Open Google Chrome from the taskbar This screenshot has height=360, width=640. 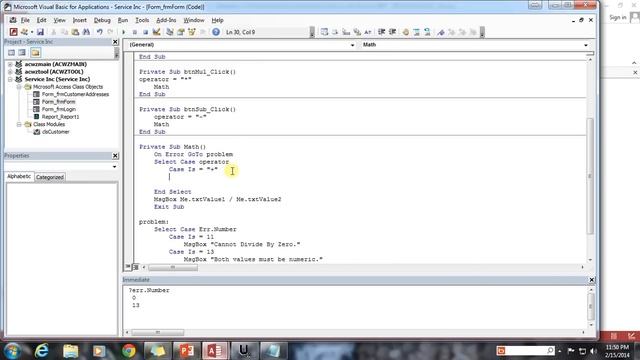coord(129,351)
